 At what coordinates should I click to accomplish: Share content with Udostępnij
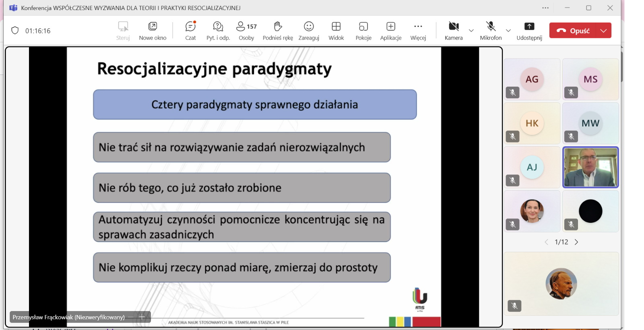coord(529,31)
